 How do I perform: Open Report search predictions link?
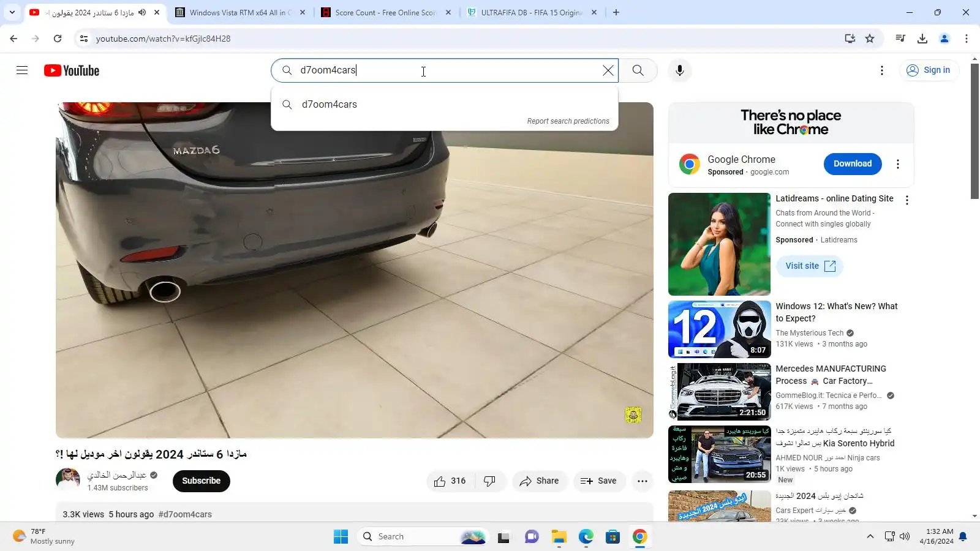568,121
